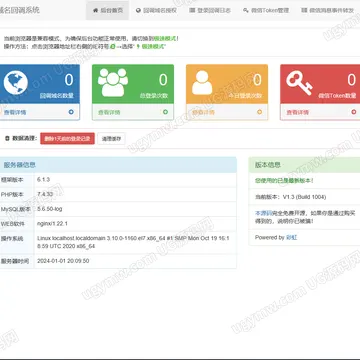
Task: Click the list icon beside 微信消息事件转发
Action: (x=304, y=10)
